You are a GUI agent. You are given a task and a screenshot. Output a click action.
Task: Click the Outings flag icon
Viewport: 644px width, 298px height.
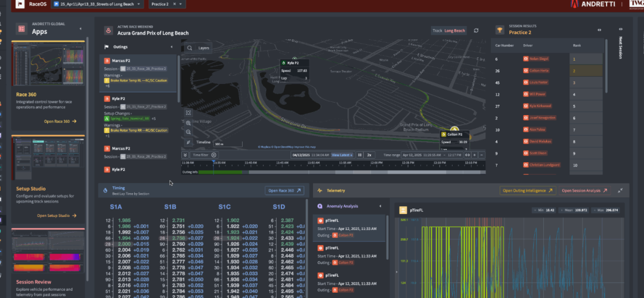coord(107,47)
